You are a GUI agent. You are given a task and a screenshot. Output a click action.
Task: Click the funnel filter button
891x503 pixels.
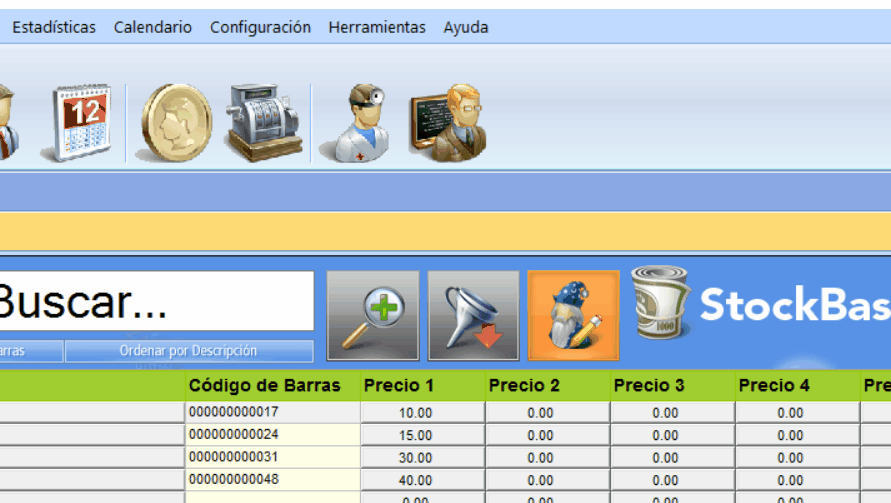pos(473,316)
